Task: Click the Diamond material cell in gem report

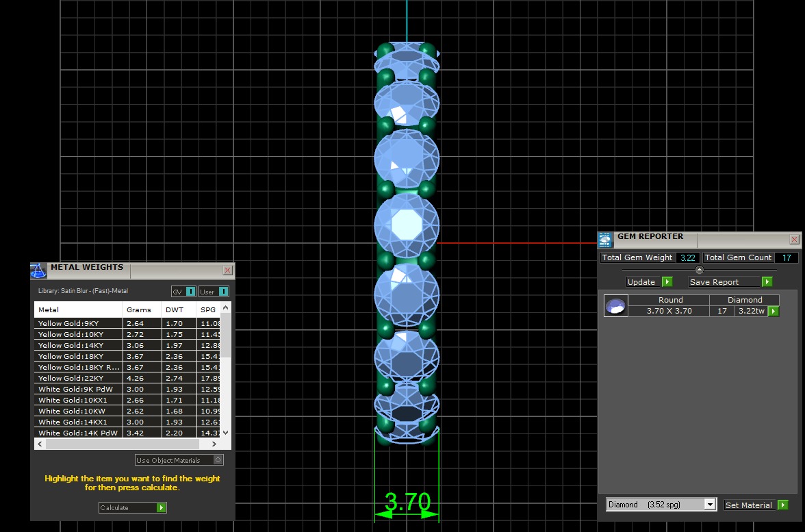Action: click(x=745, y=300)
